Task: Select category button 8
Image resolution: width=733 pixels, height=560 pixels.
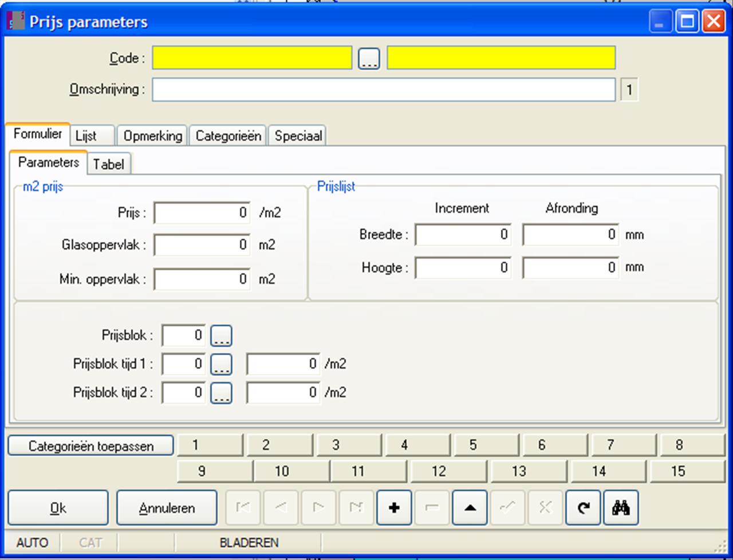Action: coord(692,445)
